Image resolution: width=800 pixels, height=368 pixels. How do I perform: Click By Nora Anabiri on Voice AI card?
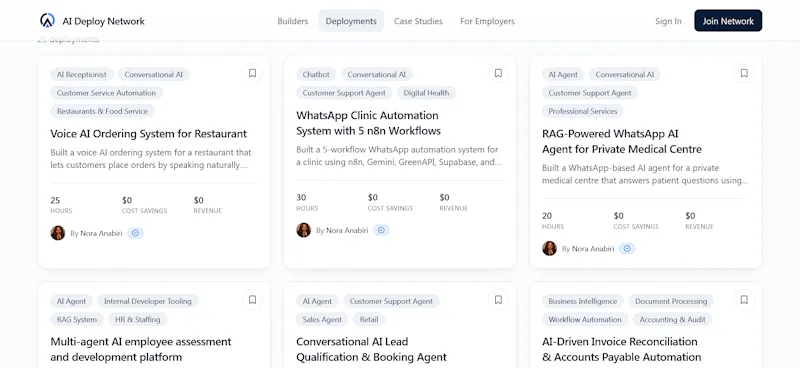(96, 233)
